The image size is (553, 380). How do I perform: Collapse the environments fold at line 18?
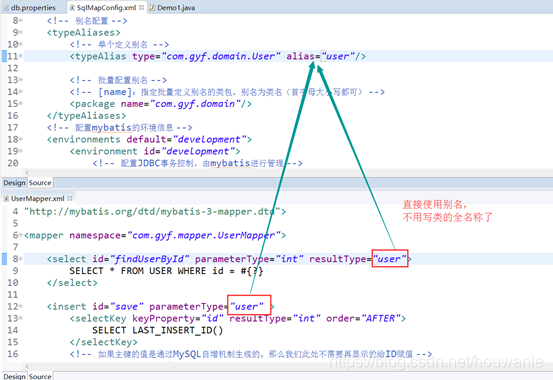click(x=21, y=139)
